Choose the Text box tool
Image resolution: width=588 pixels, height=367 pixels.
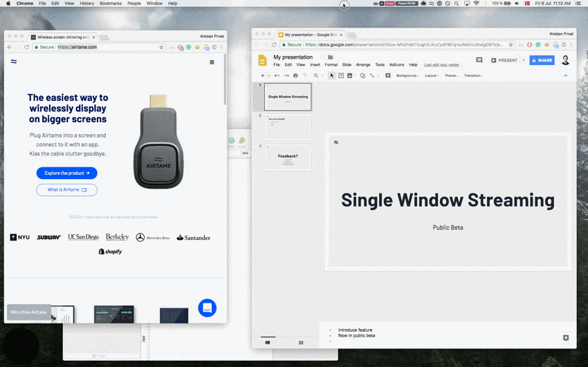point(341,75)
